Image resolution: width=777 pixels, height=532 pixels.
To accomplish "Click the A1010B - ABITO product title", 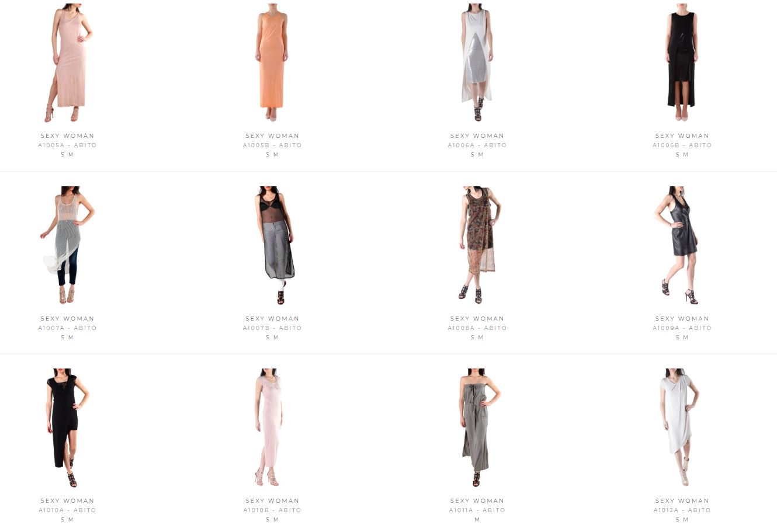I will click(272, 510).
